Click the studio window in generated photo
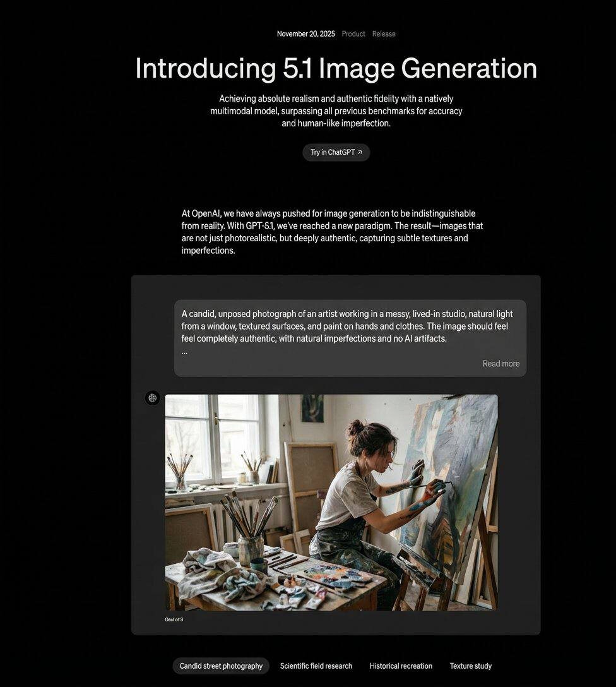The image size is (616, 687). point(215,438)
